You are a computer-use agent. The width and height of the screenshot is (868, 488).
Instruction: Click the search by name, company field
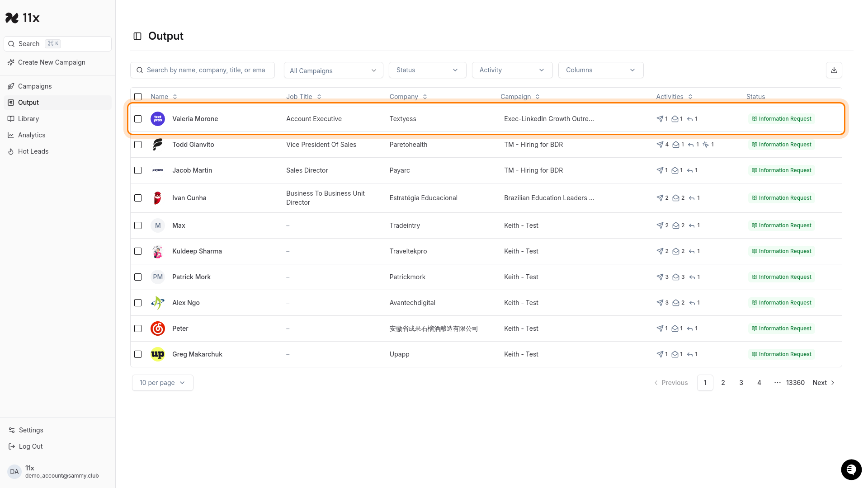tap(203, 70)
